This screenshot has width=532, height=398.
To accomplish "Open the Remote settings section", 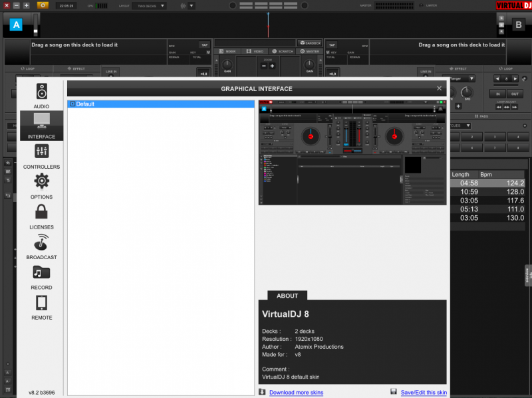I will coord(42,306).
